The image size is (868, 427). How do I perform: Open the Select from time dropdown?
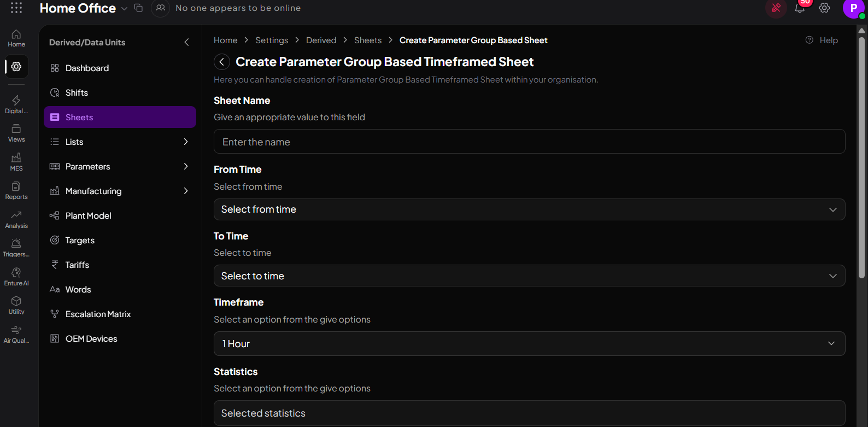click(x=529, y=209)
